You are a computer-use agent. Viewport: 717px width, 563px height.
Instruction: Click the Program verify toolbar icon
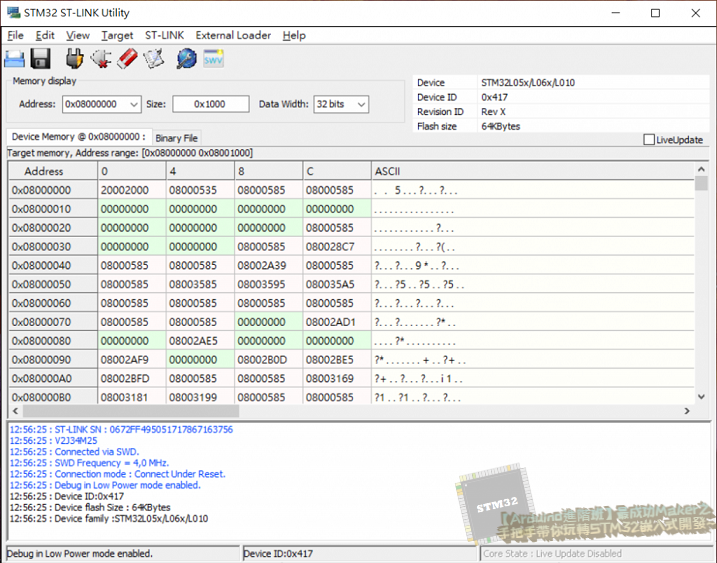pyautogui.click(x=154, y=59)
